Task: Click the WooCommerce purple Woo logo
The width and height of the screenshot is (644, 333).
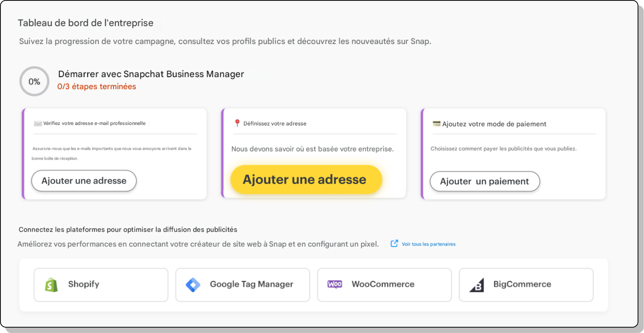Action: 335,284
